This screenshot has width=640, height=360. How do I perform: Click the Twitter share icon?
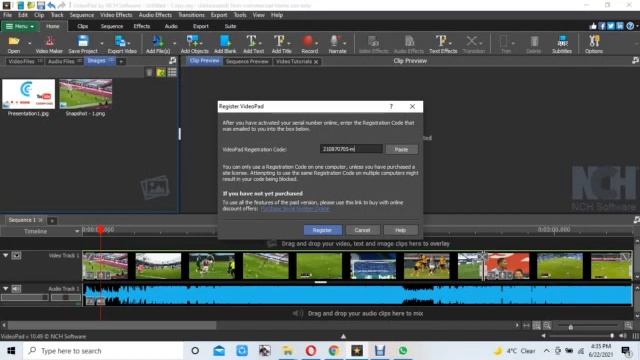pos(611,26)
